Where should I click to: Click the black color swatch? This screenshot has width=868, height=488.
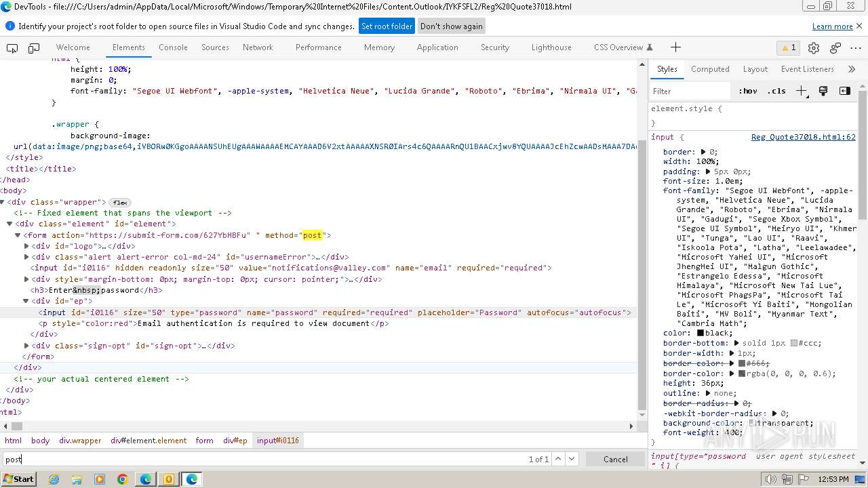[x=701, y=333]
